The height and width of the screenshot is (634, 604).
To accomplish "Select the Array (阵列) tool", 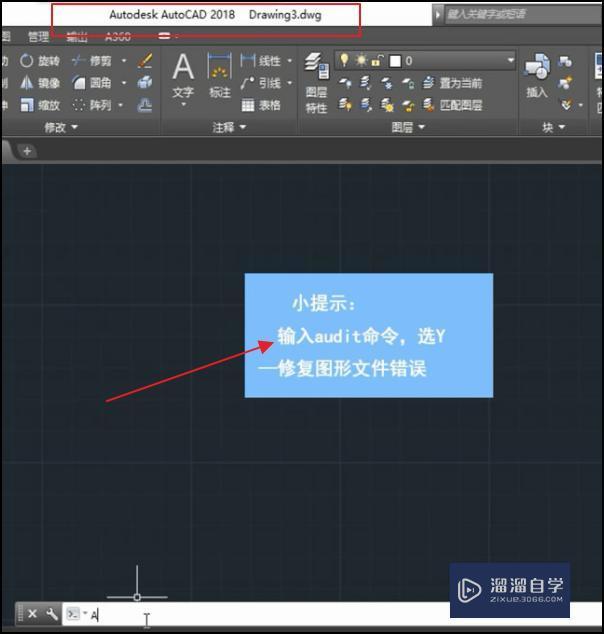I will click(x=92, y=106).
